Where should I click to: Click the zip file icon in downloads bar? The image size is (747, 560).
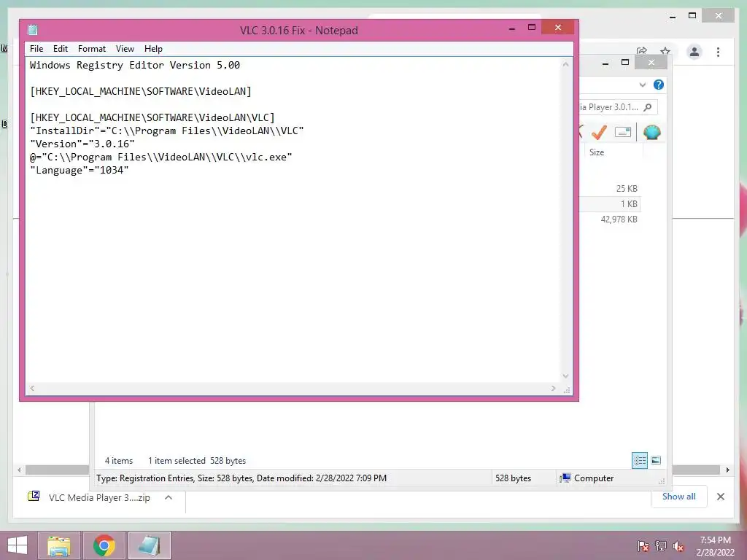pyautogui.click(x=34, y=497)
